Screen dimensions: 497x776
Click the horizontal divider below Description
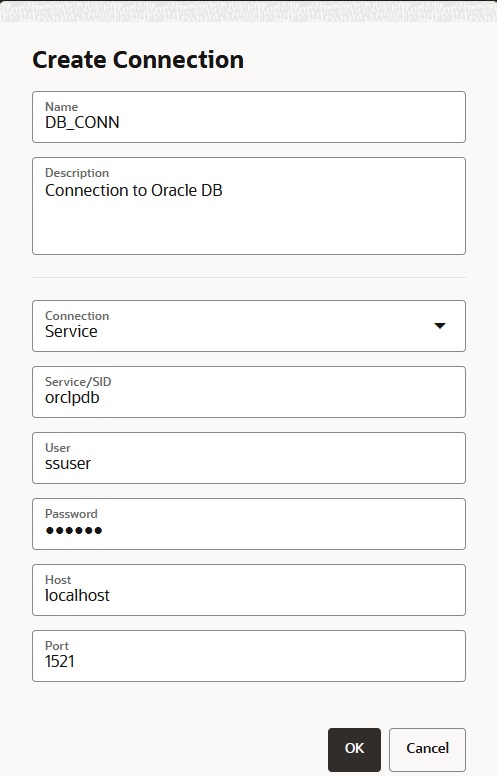(248, 278)
